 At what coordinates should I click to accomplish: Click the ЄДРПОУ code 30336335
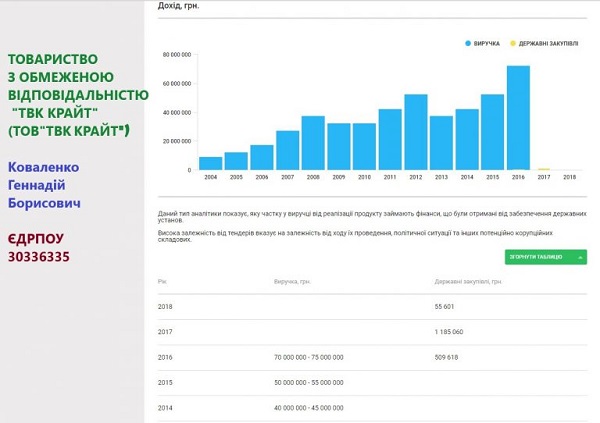39,256
